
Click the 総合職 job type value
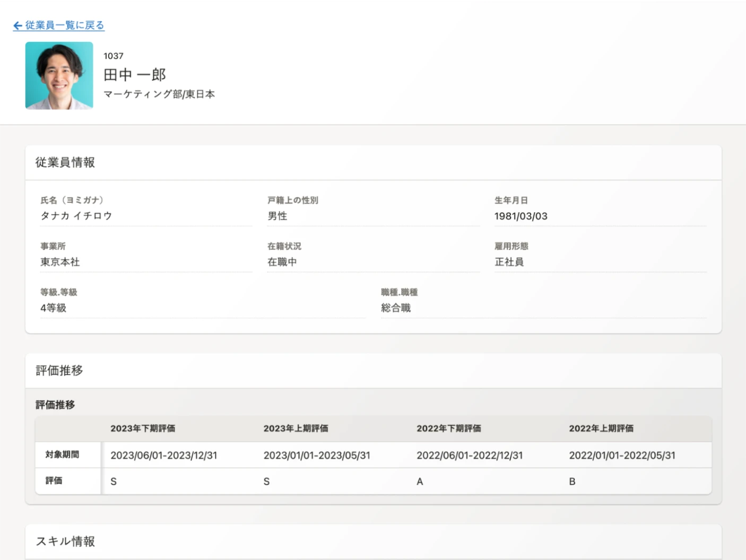396,308
